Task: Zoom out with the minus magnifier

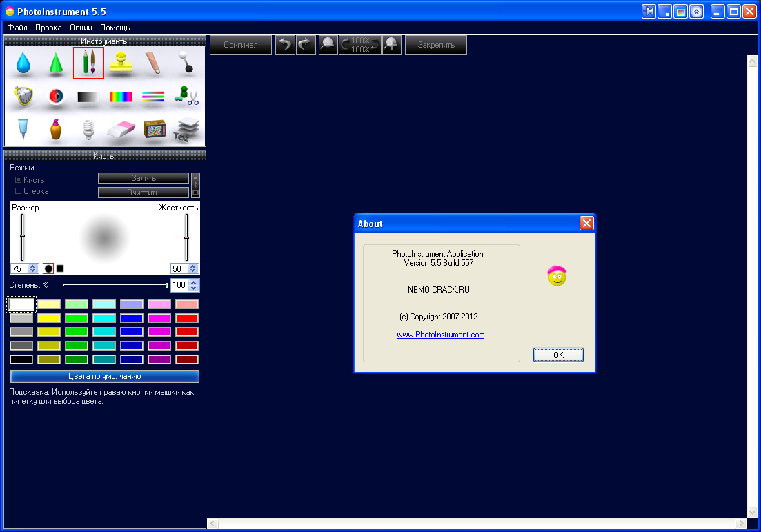Action: 328,45
